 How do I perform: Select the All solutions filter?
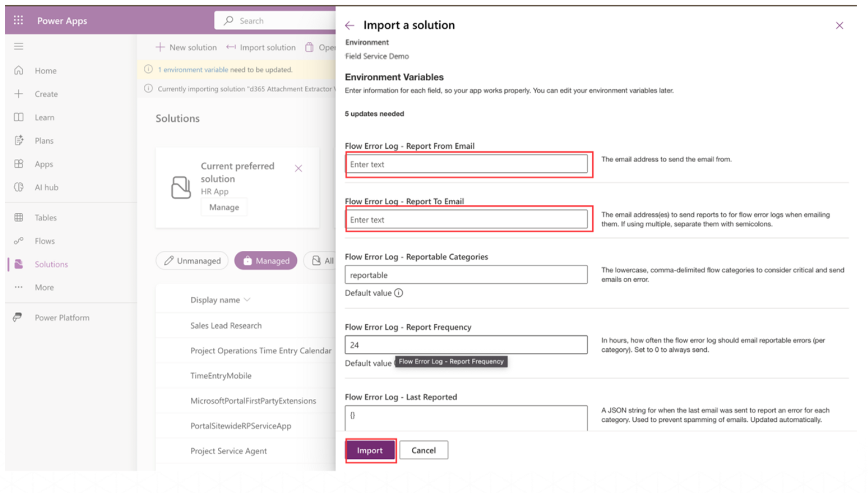pos(322,261)
